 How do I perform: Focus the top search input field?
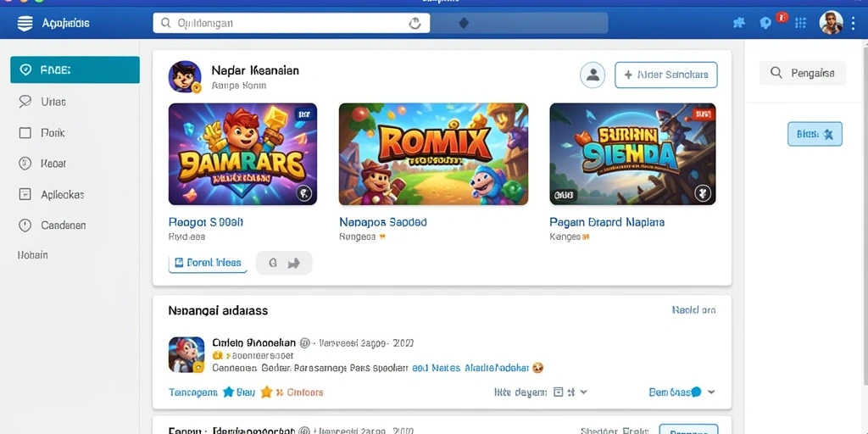[x=292, y=23]
